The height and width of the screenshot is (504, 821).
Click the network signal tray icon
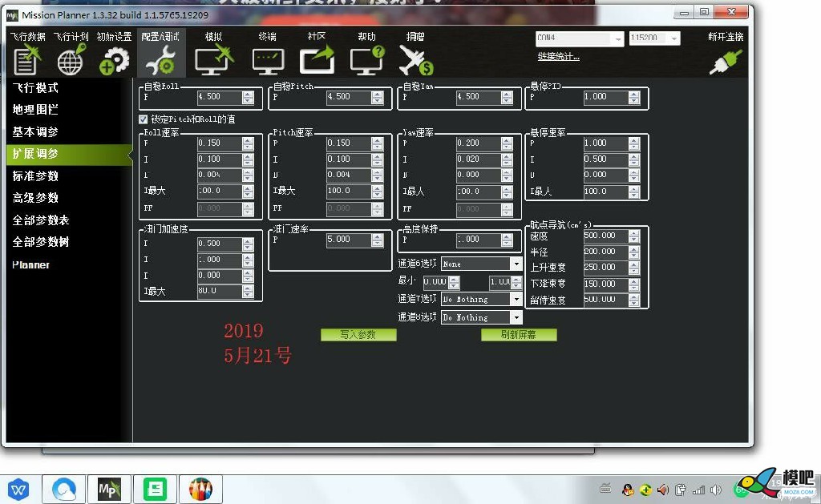698,490
